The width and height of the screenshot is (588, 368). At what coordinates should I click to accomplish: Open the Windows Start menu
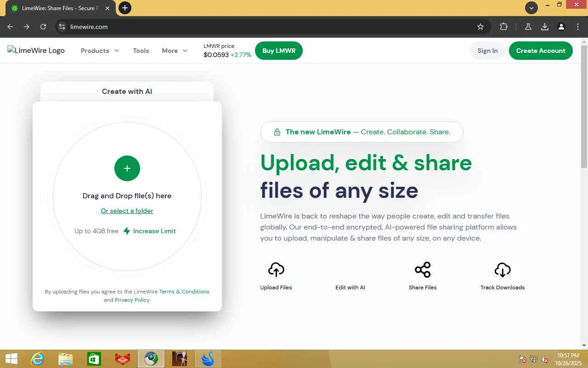[x=11, y=359]
